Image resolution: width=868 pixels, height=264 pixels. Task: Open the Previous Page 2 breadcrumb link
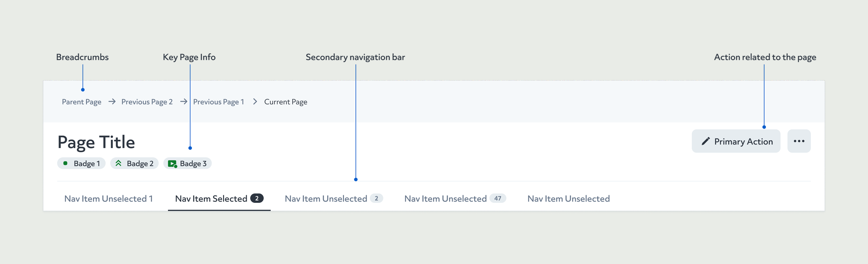pos(147,101)
